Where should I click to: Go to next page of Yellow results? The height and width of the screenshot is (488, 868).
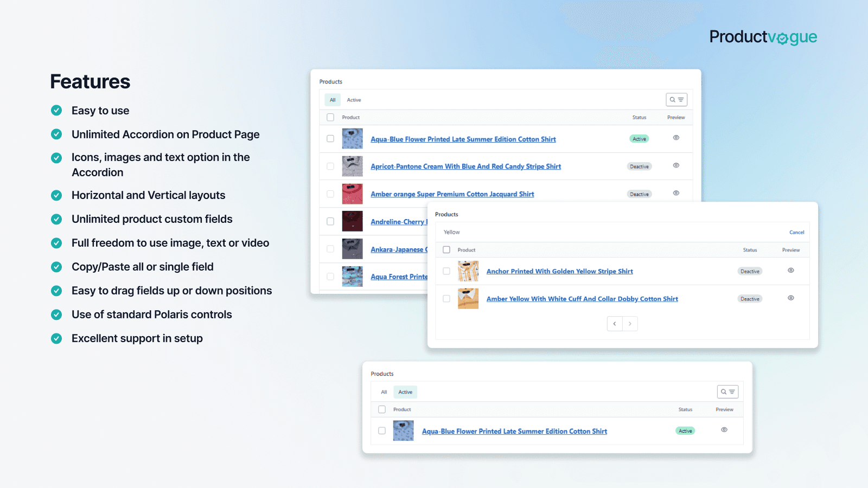(x=630, y=324)
